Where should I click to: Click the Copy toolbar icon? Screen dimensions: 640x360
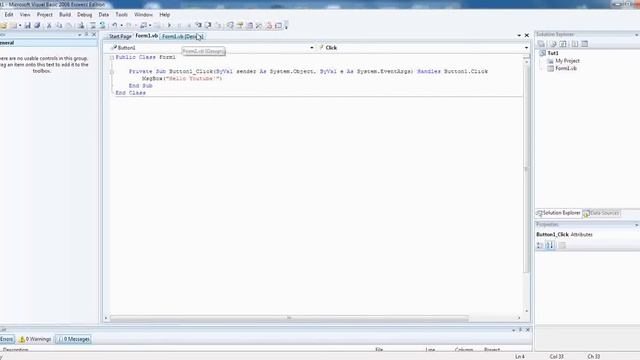[x=59, y=25]
